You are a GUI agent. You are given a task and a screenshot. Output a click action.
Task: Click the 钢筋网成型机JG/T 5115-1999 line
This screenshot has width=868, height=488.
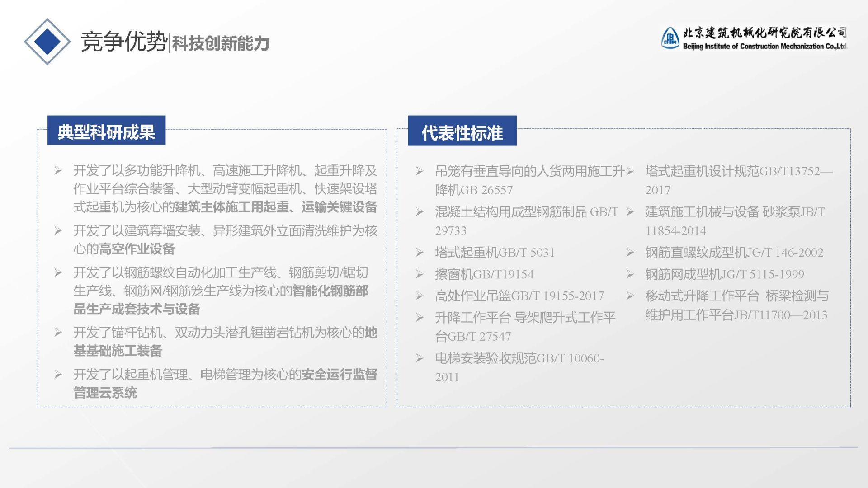click(x=724, y=274)
